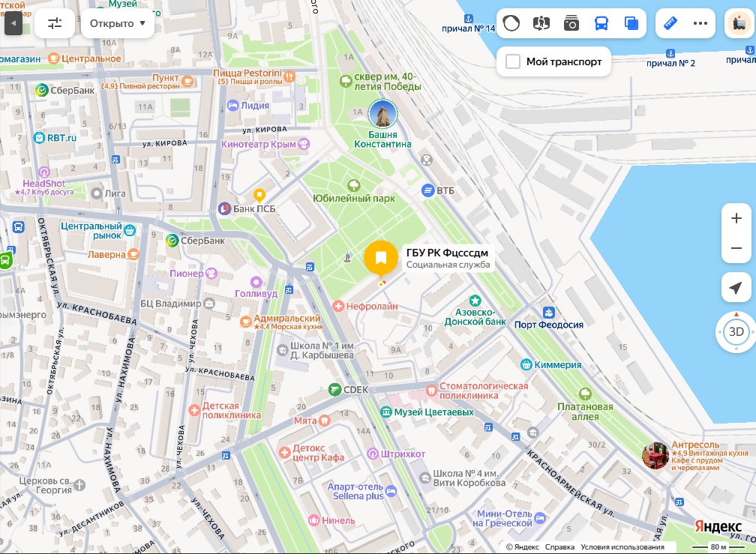Screen dimensions: 756x554
Task: Toggle the public transport bus layer
Action: click(601, 23)
